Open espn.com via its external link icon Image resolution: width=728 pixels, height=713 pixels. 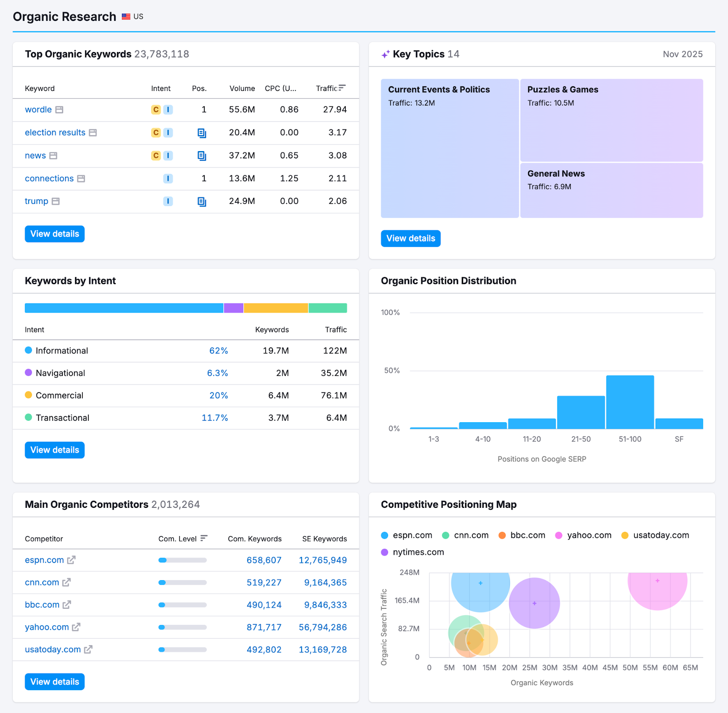[x=71, y=560]
